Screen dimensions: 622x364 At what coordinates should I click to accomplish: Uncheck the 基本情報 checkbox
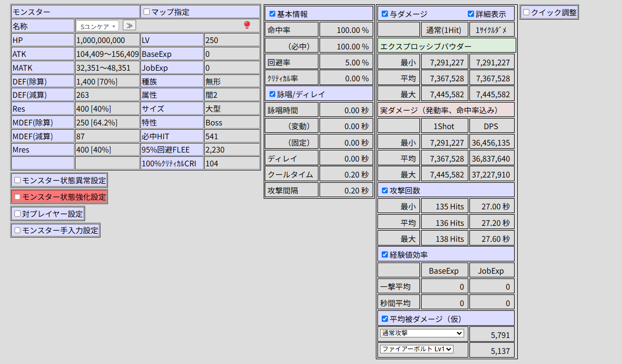click(273, 14)
